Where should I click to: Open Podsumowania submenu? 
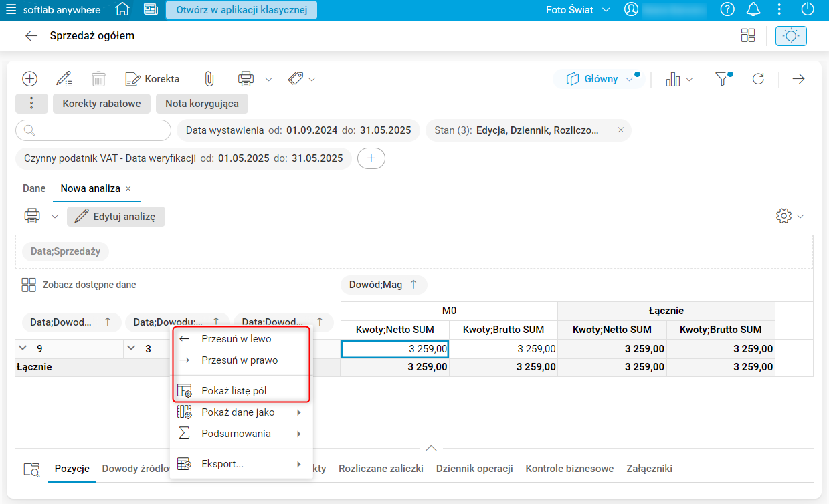click(241, 434)
